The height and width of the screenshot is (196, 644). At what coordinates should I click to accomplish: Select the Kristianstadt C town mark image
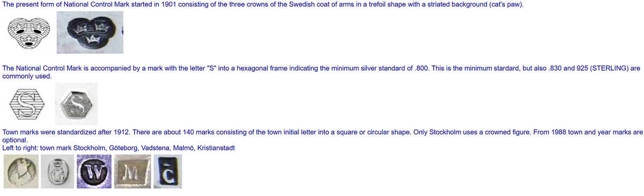167,171
